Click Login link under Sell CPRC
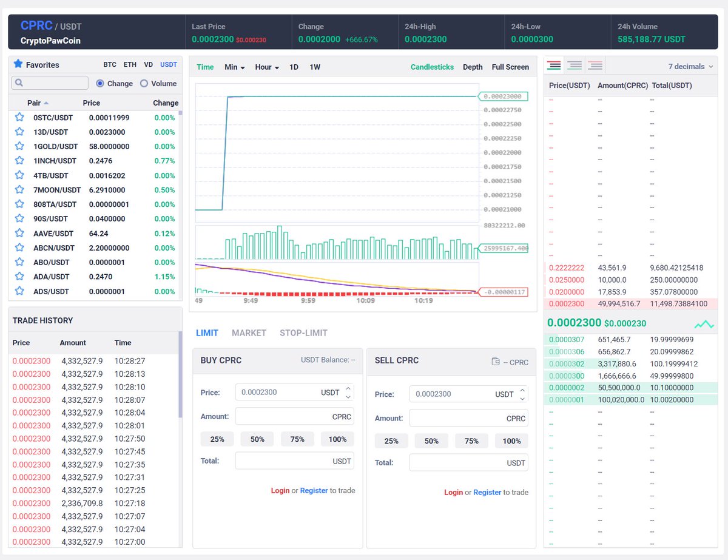728x560 pixels. (453, 492)
